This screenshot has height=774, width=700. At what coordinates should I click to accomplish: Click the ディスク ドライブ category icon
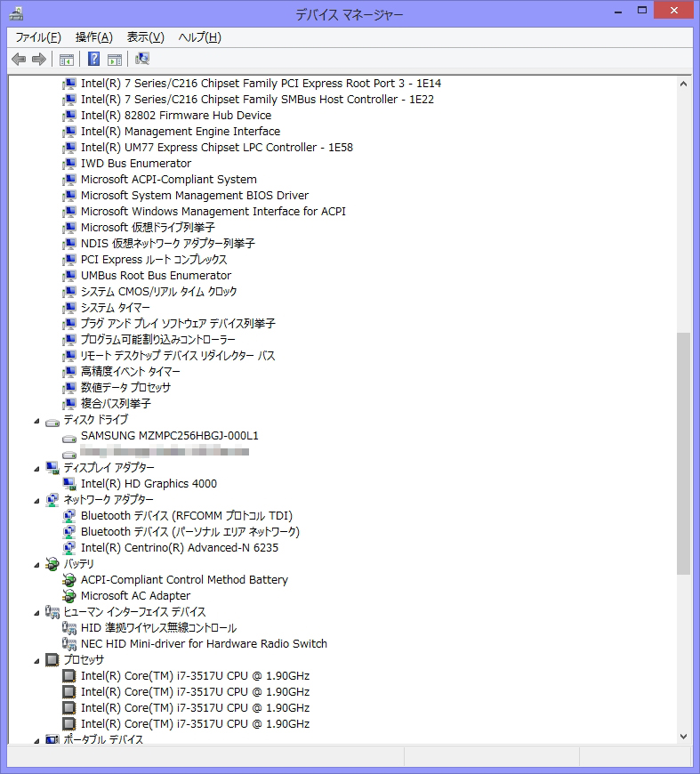point(52,422)
